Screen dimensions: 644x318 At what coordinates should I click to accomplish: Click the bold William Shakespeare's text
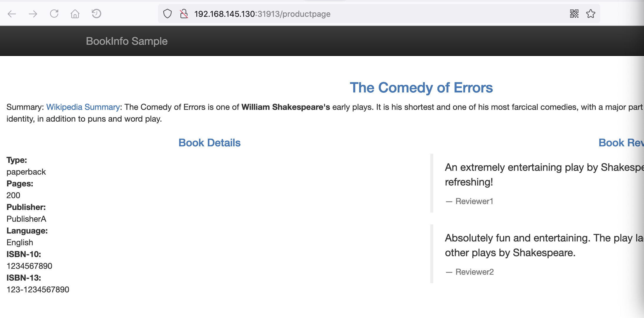(x=286, y=107)
